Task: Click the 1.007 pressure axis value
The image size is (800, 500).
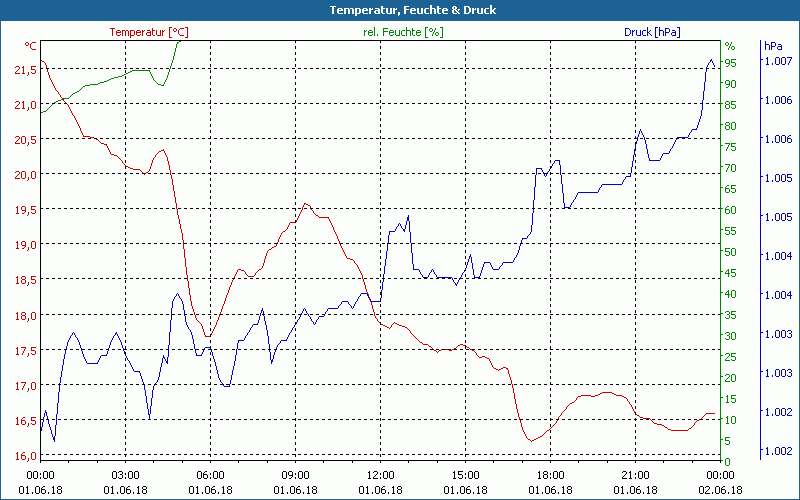Action: pyautogui.click(x=778, y=62)
